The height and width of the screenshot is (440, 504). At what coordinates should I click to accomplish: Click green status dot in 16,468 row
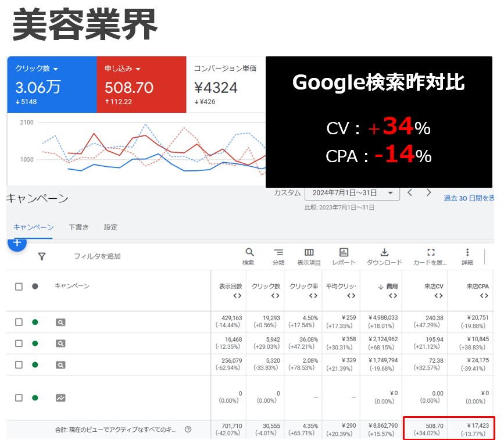click(x=35, y=344)
